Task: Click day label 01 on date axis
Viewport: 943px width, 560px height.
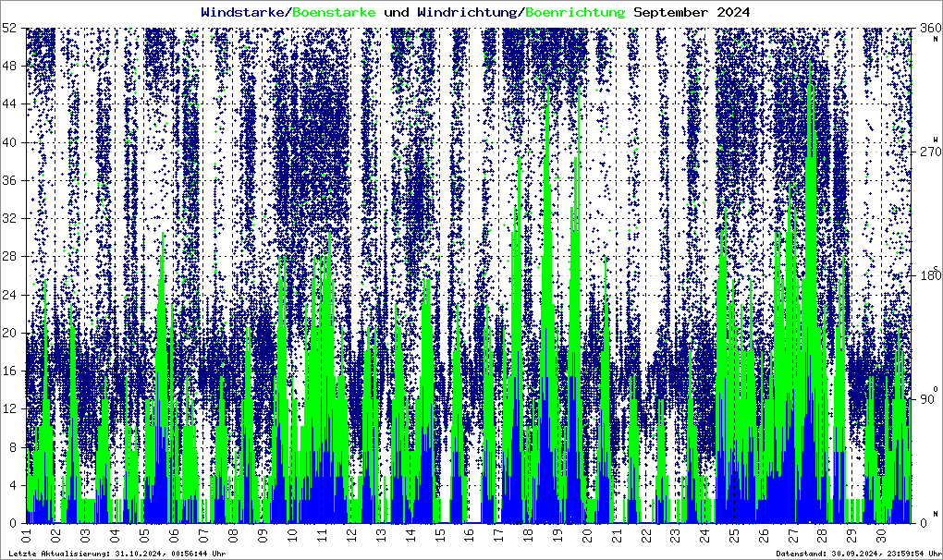Action: [27, 533]
